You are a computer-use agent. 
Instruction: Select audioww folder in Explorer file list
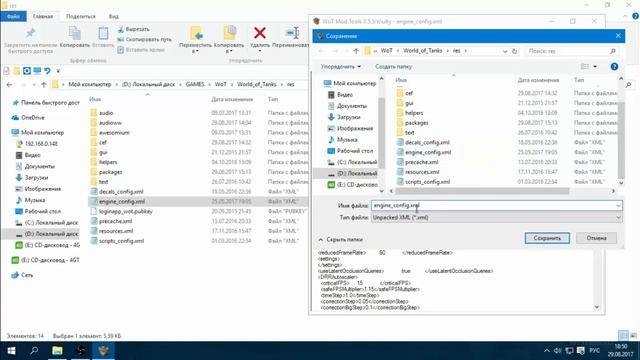click(110, 122)
